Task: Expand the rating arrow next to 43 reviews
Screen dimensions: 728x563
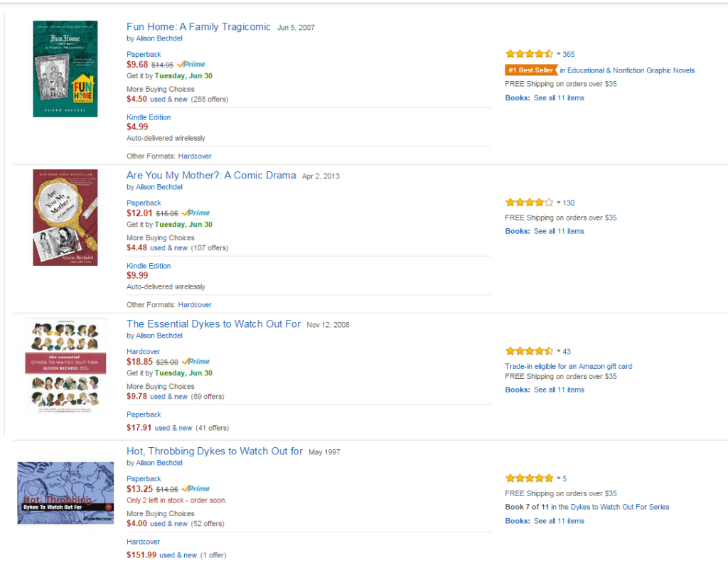Action: click(559, 351)
